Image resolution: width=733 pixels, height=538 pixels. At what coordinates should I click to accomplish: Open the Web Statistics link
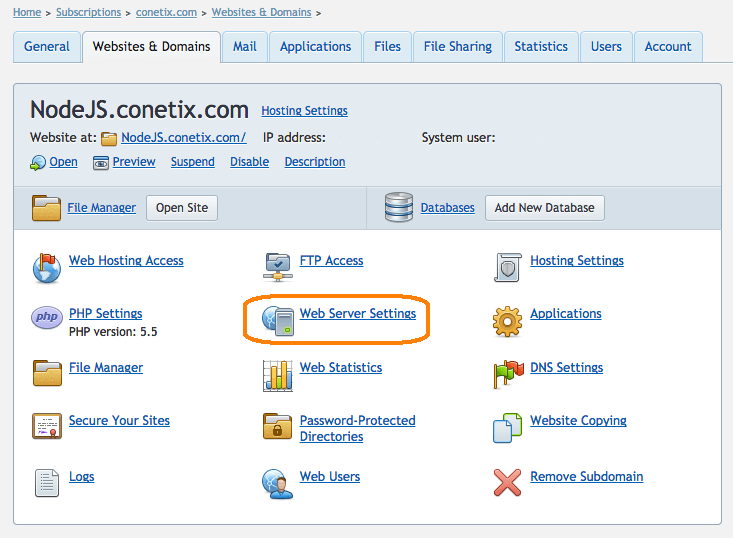pos(341,367)
